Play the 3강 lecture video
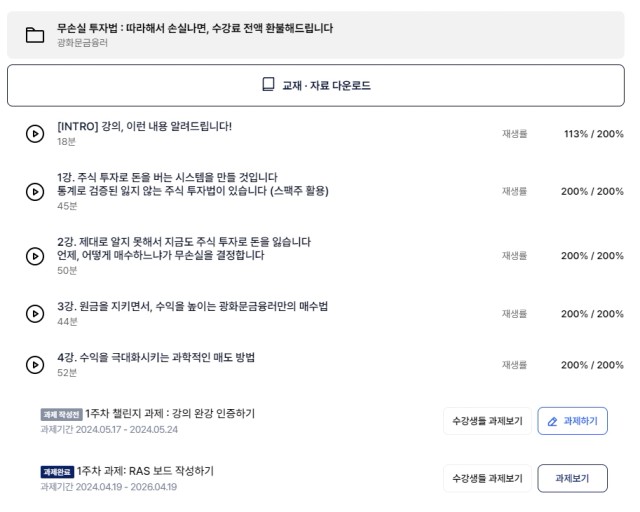 click(x=35, y=314)
